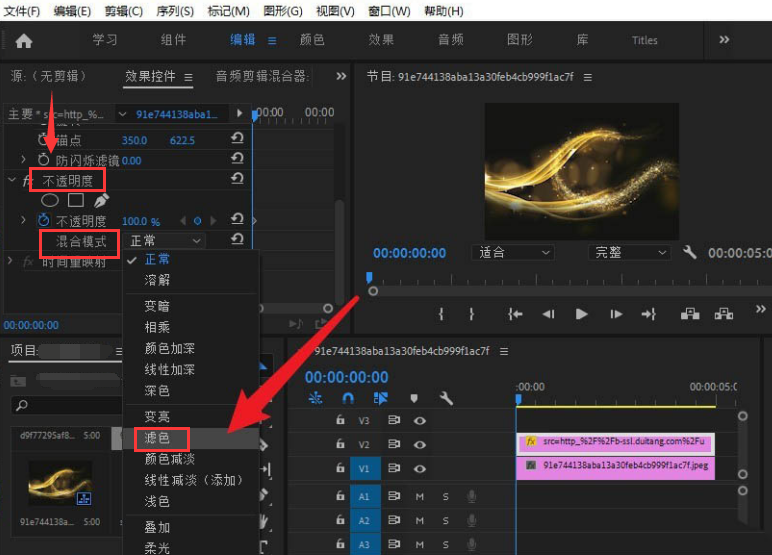Screen dimensions: 772x555
Task: Choose the pen mask tool under 不透明度
Action: click(x=101, y=200)
